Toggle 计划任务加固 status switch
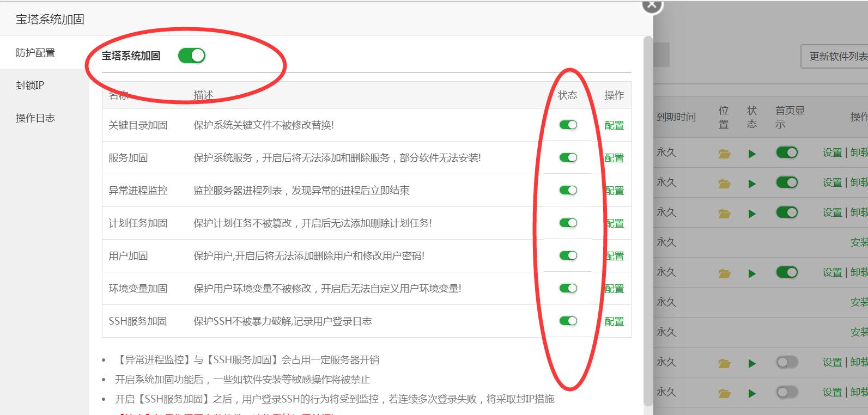This screenshot has width=868, height=415. (x=568, y=223)
